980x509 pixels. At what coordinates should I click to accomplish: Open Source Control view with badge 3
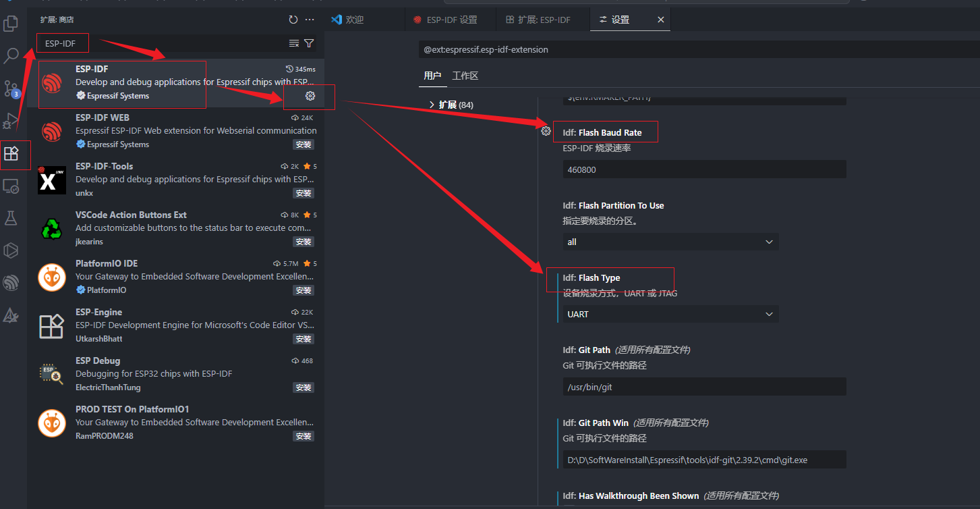[11, 88]
